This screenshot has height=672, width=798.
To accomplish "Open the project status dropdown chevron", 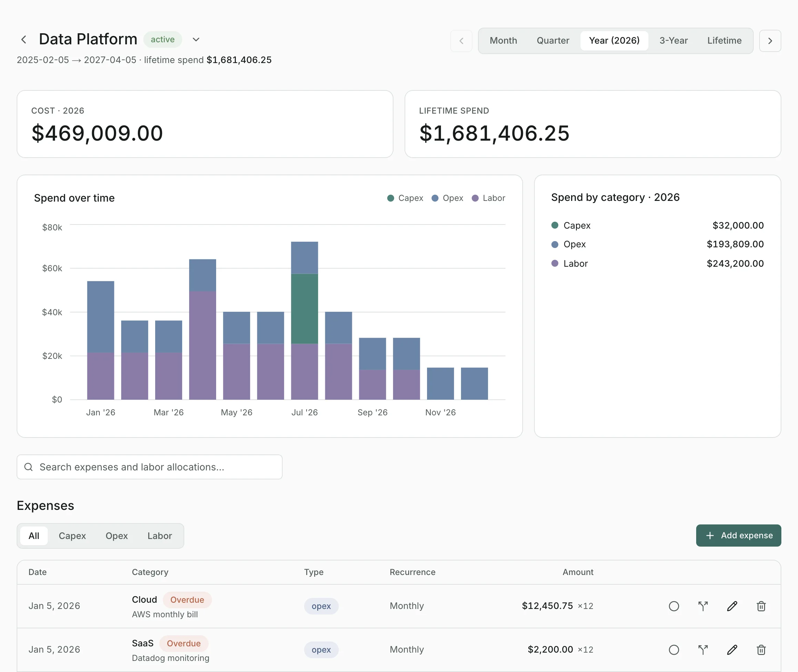I will point(196,39).
